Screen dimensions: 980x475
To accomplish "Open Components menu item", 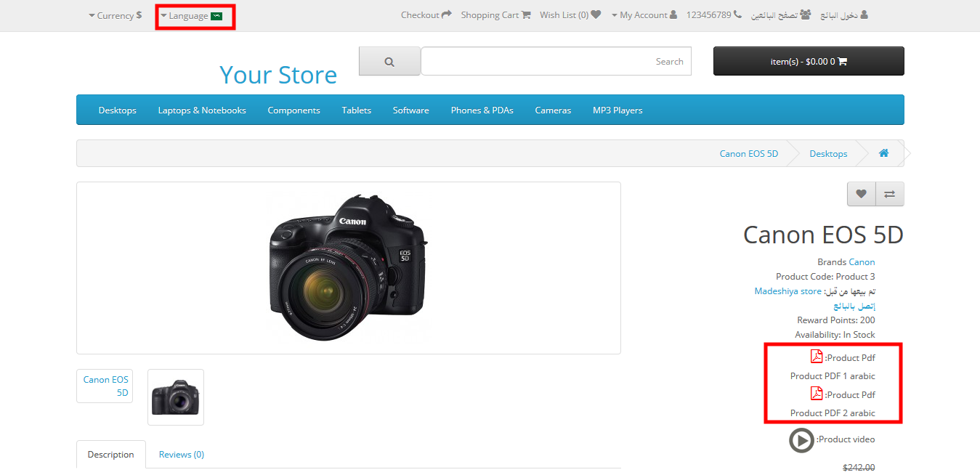I will pos(293,110).
